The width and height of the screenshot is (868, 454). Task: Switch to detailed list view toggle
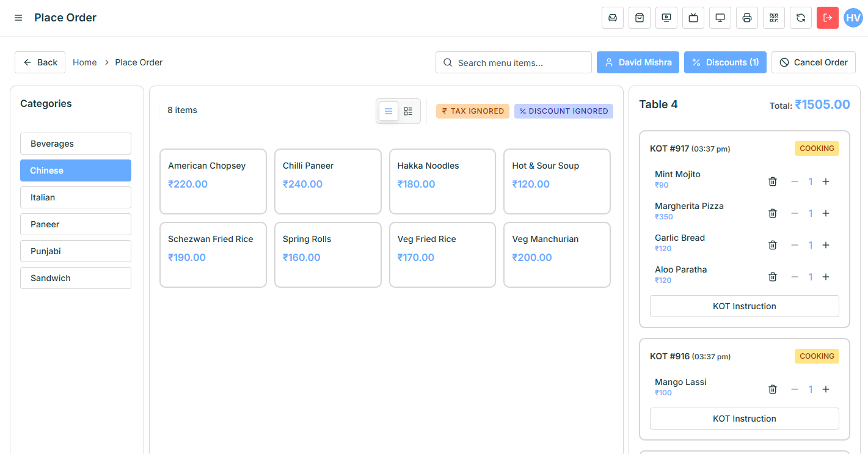[408, 111]
